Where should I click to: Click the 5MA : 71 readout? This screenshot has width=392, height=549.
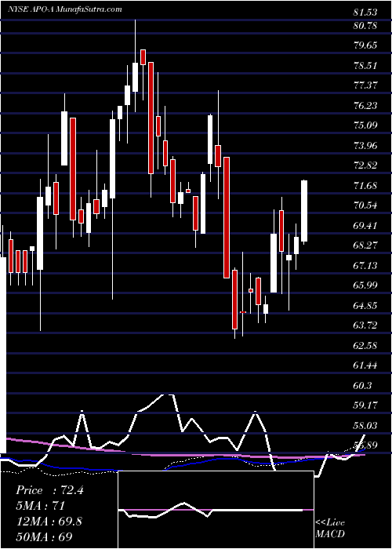tap(41, 506)
